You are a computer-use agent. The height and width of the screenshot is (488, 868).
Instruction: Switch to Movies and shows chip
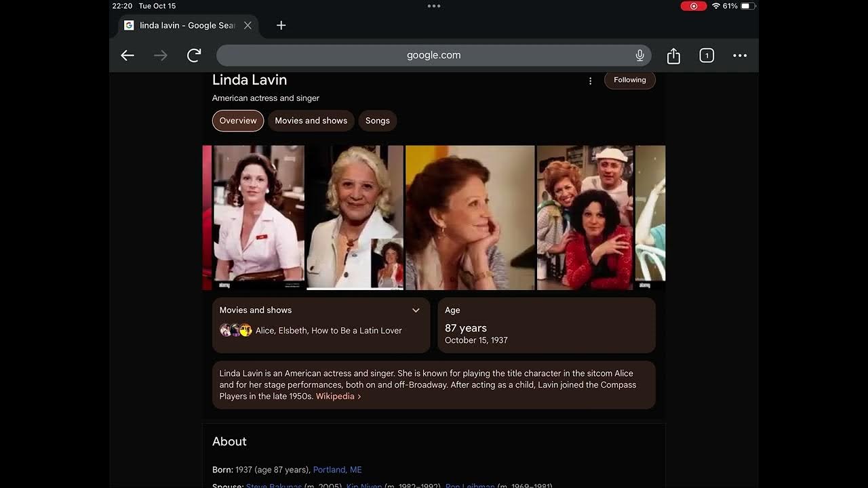pos(311,121)
